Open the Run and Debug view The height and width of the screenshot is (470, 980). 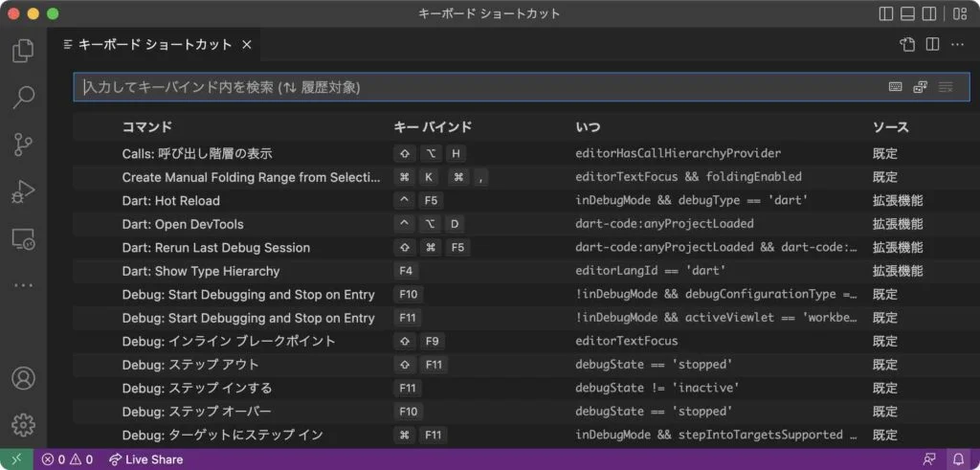coord(23,190)
